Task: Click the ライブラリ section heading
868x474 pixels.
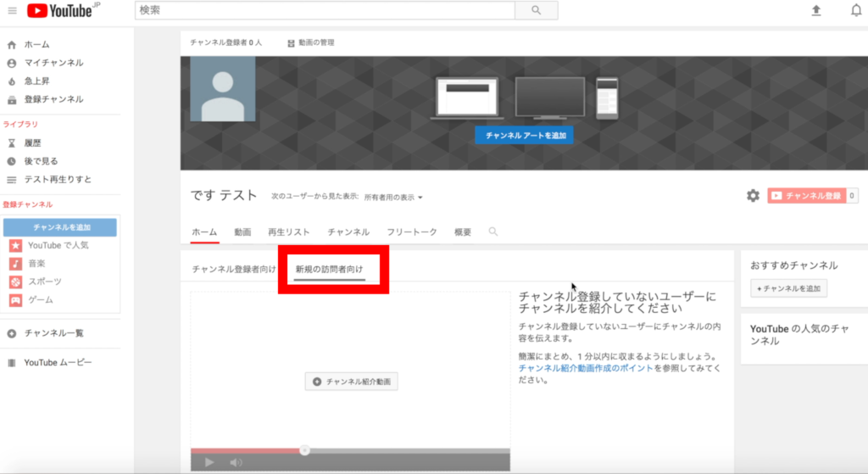Action: (x=20, y=125)
